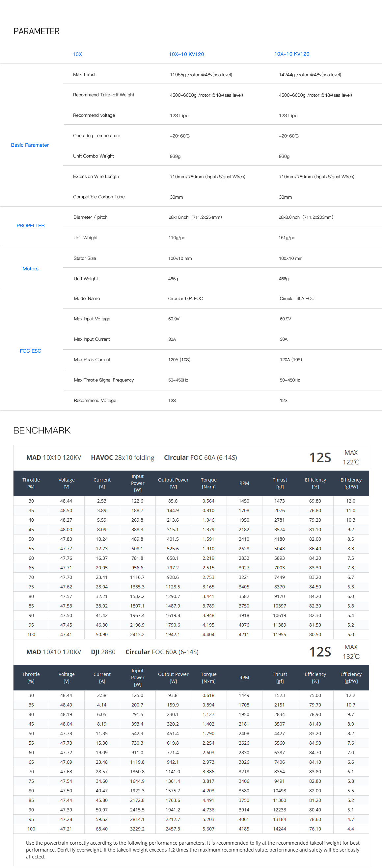This screenshot has width=382, height=868.
Task: Select the "84.90" efficiency cell
Action: 315,743
